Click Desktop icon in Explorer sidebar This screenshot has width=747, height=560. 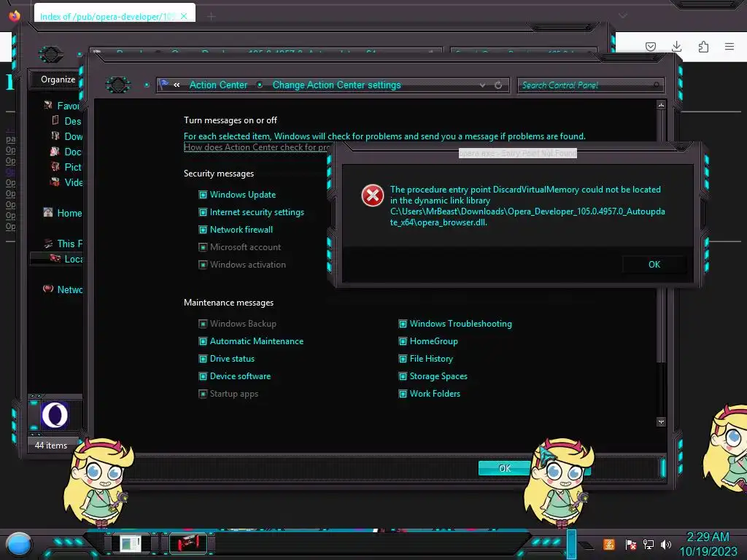tap(55, 120)
